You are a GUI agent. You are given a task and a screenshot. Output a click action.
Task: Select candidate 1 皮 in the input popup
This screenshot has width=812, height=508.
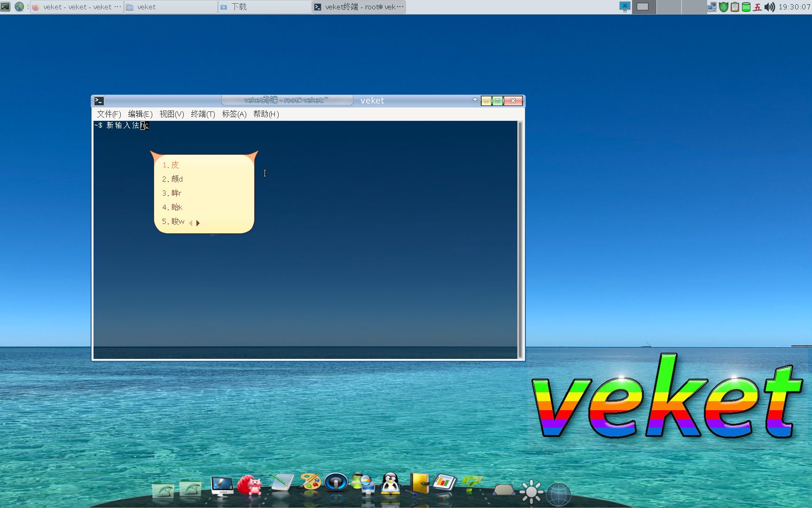point(171,165)
